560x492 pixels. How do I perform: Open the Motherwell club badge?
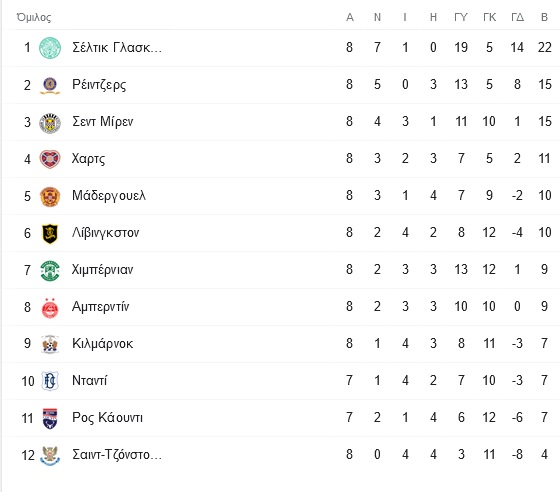50,196
